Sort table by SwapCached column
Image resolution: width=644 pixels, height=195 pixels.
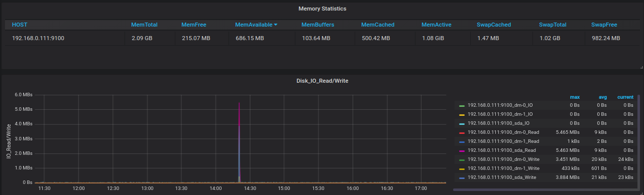tap(494, 25)
